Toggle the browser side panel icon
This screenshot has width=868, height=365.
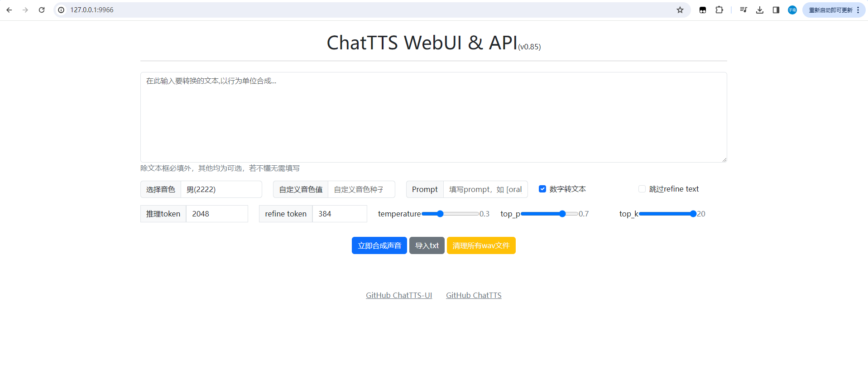point(776,10)
